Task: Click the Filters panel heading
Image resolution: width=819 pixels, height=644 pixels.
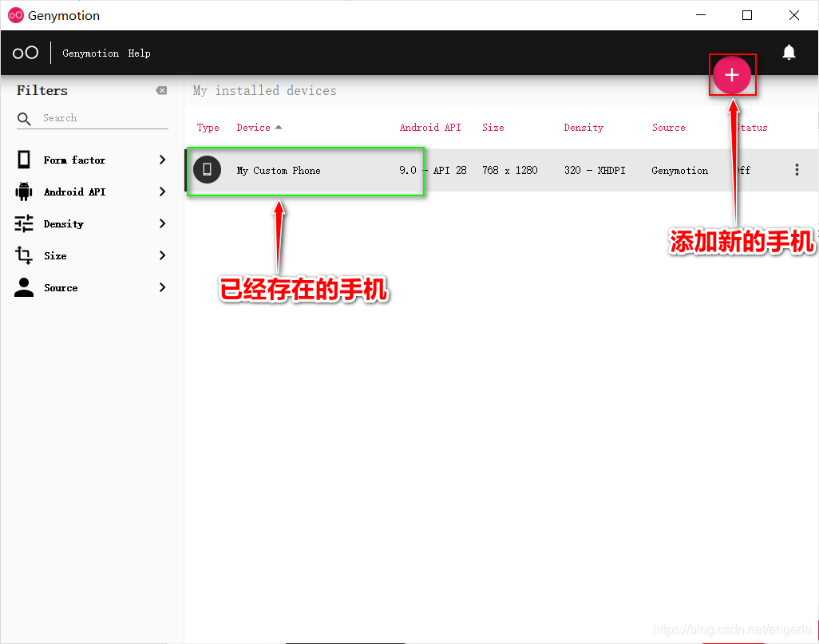Action: (x=42, y=90)
